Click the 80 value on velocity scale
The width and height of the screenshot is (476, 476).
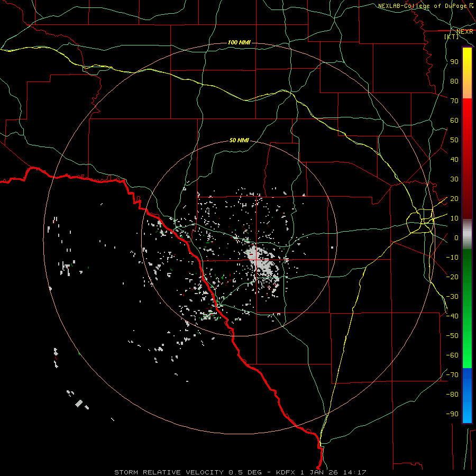point(454,81)
